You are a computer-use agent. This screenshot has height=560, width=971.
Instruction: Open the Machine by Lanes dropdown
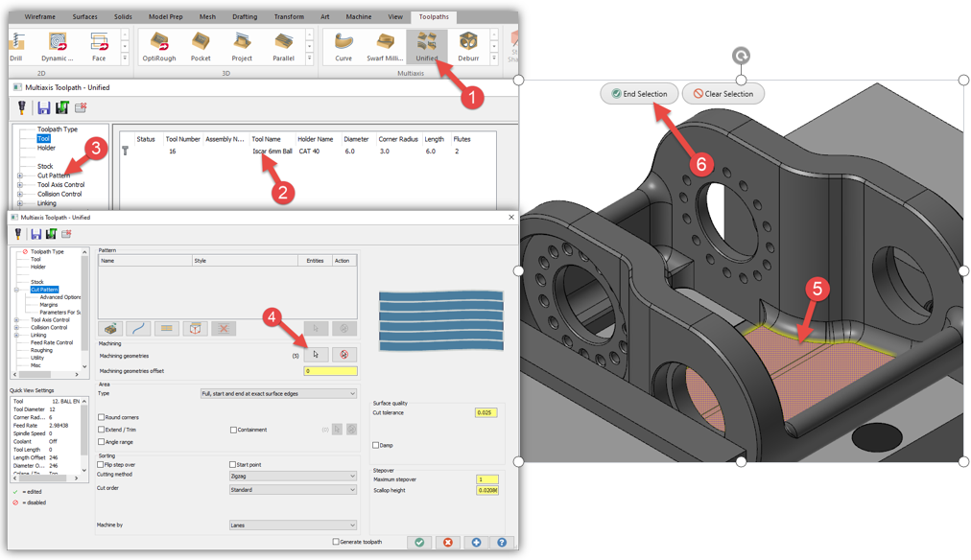(x=293, y=525)
